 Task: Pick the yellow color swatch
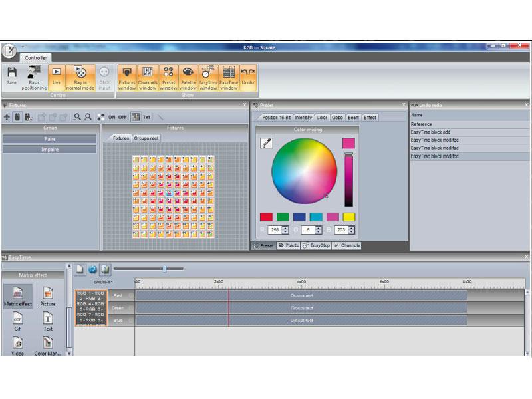tap(349, 217)
